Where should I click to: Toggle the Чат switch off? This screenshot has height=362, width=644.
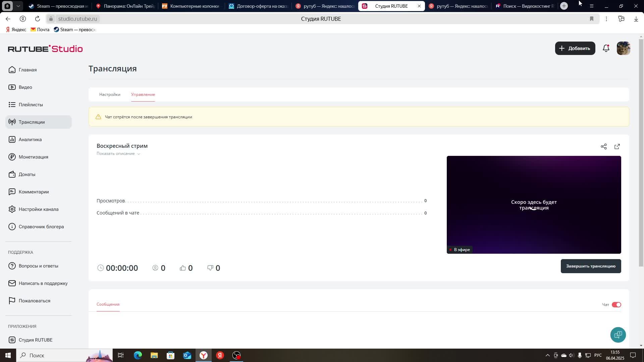tap(616, 305)
